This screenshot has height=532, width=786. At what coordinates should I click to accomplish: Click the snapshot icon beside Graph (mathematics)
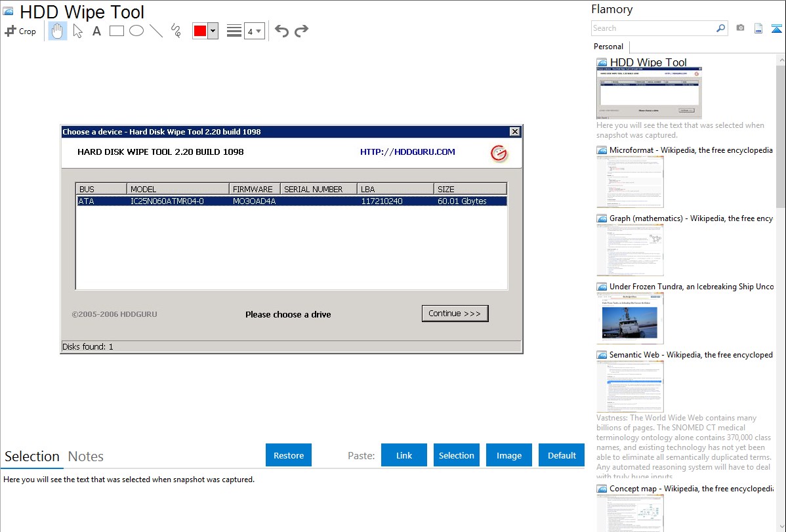(602, 218)
